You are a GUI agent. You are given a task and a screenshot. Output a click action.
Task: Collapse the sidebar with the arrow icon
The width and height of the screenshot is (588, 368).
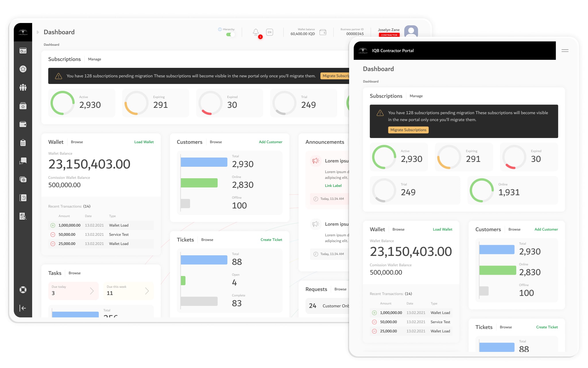[x=23, y=308]
